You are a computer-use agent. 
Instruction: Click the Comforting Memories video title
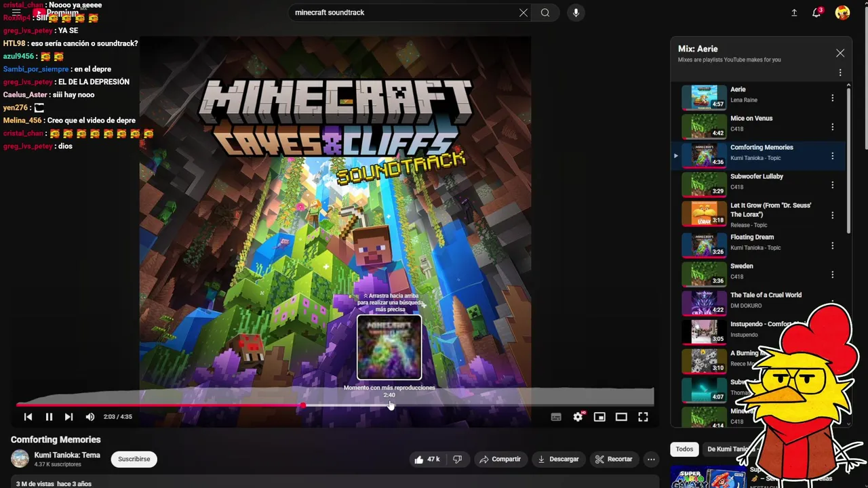[56, 440]
